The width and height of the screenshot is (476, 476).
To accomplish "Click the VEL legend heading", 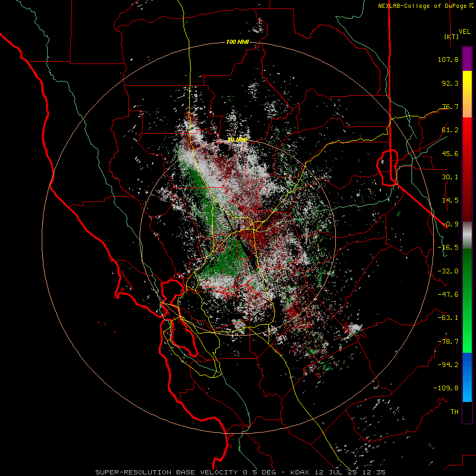I will (465, 31).
